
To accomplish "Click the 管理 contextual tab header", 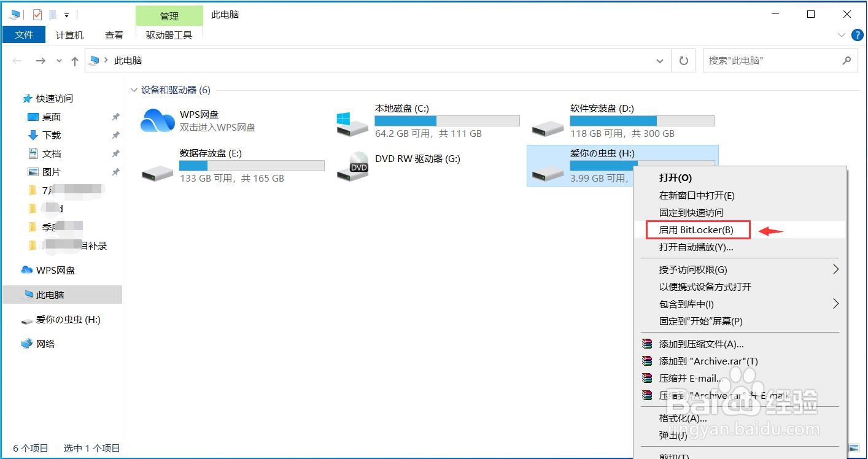I will click(x=169, y=16).
